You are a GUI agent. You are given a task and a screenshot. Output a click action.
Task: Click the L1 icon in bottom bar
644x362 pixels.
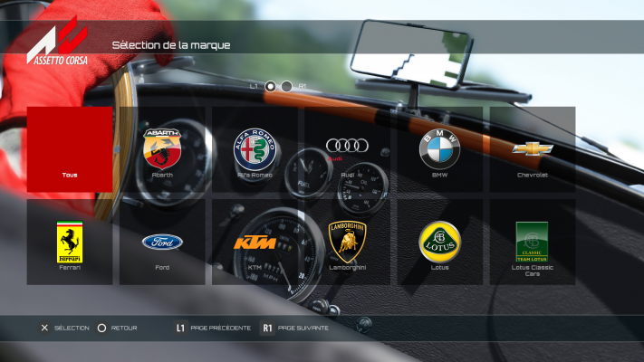(x=180, y=328)
